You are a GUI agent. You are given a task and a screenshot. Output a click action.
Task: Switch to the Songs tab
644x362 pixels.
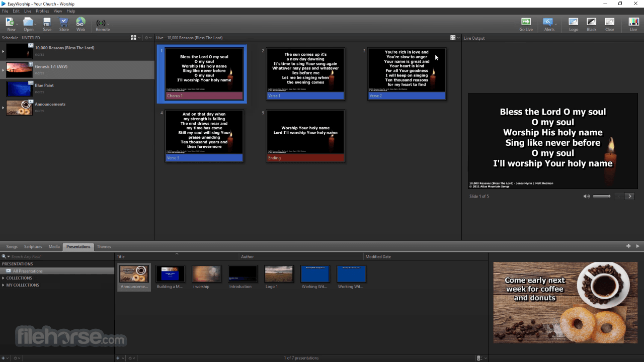12,246
